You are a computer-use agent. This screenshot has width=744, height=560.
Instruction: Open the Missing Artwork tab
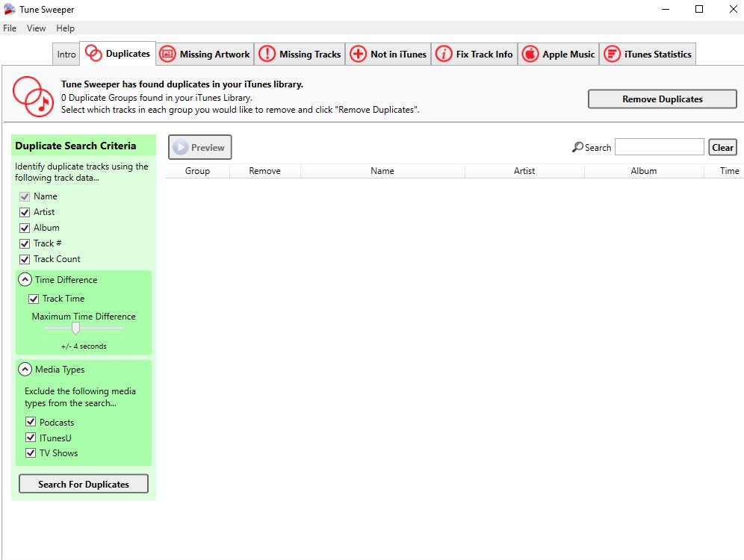[205, 54]
